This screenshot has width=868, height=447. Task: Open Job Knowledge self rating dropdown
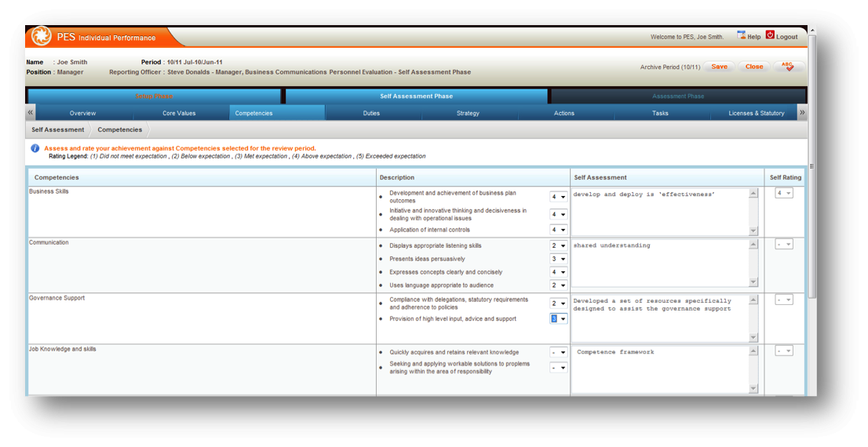784,351
